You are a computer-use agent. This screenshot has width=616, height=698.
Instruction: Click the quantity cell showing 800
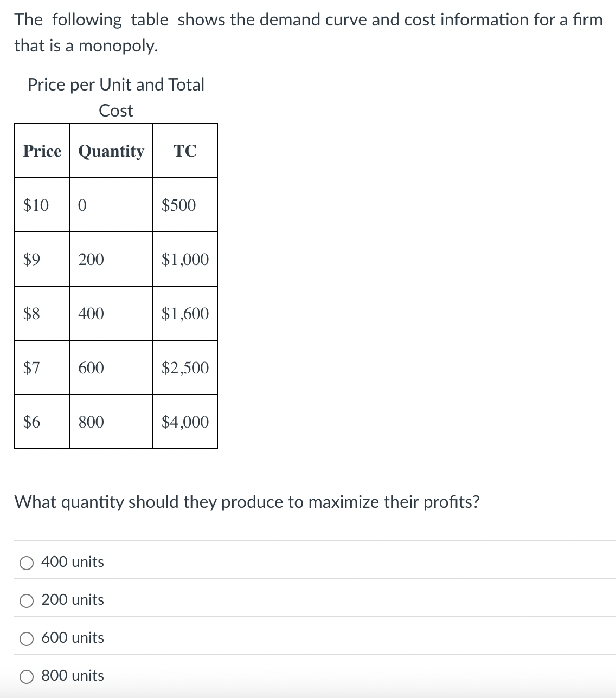tap(90, 422)
